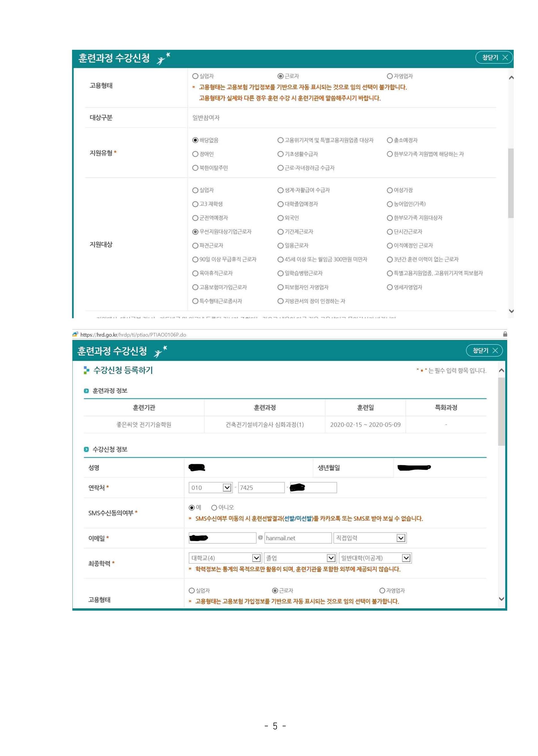Screen dimensions: 538x756
Task: Click the lock icon beside the hrd.go.kr URL
Action: tap(505, 334)
